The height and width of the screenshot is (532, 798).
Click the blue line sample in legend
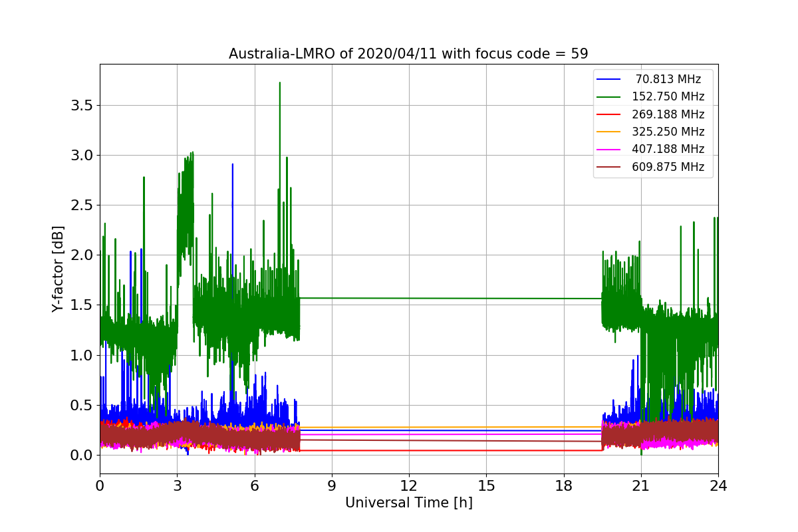click(609, 79)
